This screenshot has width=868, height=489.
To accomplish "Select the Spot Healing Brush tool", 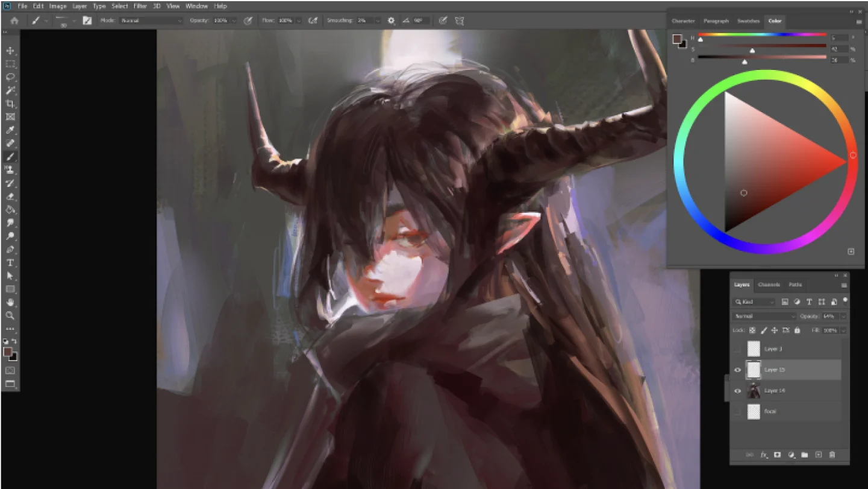I will tap(10, 144).
